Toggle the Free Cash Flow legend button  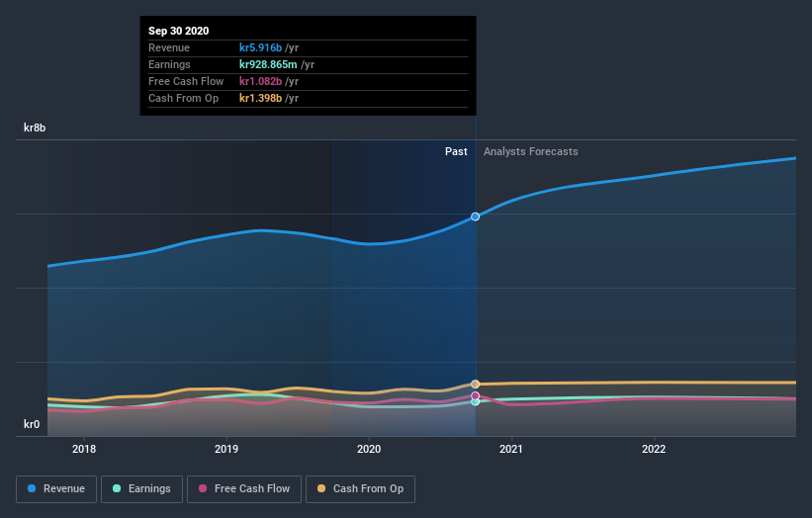coord(244,489)
